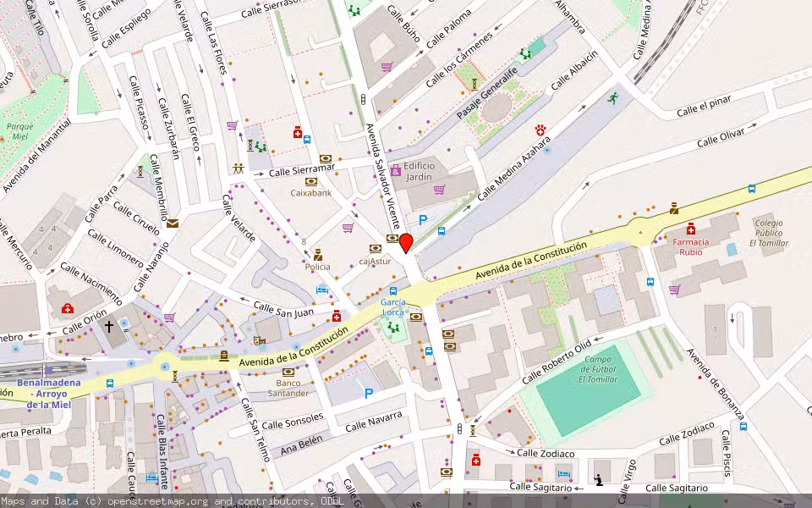This screenshot has width=812, height=508.
Task: Click the 'Calle El Greco' street label
Action: (190, 122)
